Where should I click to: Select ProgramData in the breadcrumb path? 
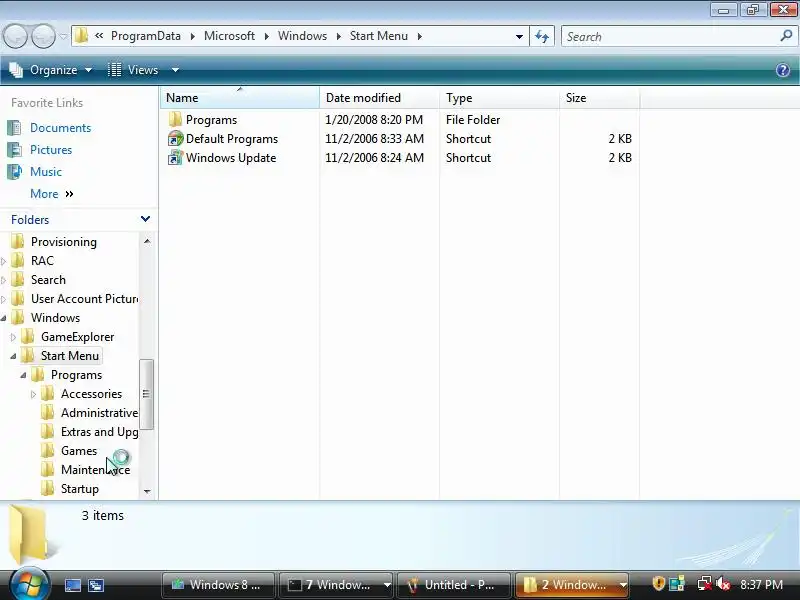pyautogui.click(x=145, y=36)
